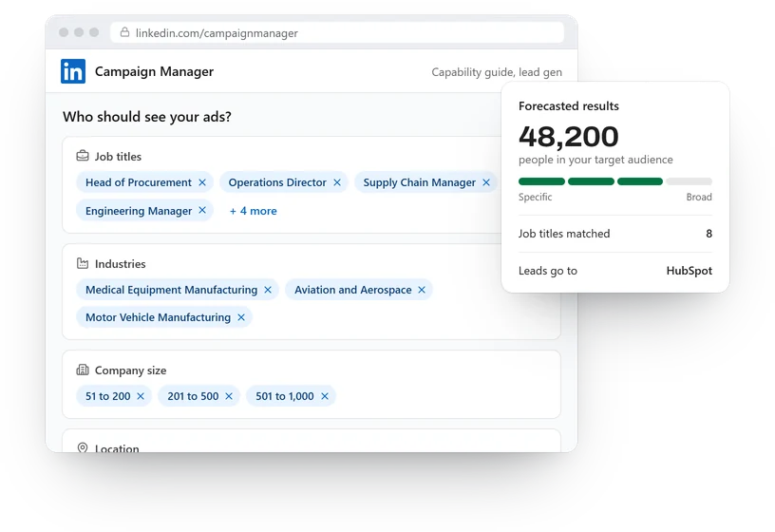Click the Specific label under the bar
Screen dimensions: 775x532
click(x=535, y=197)
